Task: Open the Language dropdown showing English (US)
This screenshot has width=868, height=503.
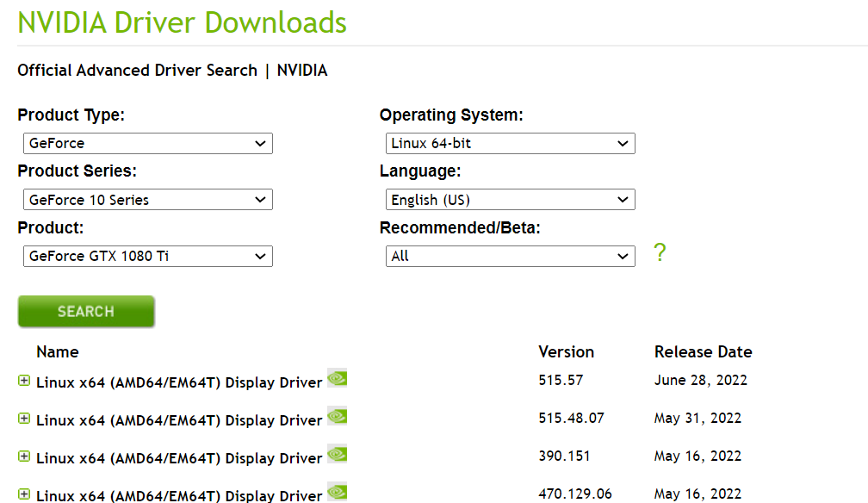Action: pyautogui.click(x=510, y=200)
